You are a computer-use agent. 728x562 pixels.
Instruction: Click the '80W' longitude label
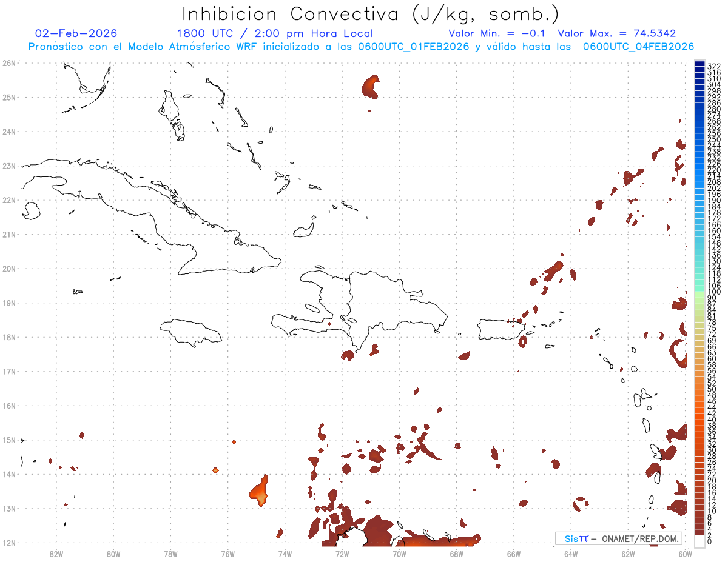point(113,554)
